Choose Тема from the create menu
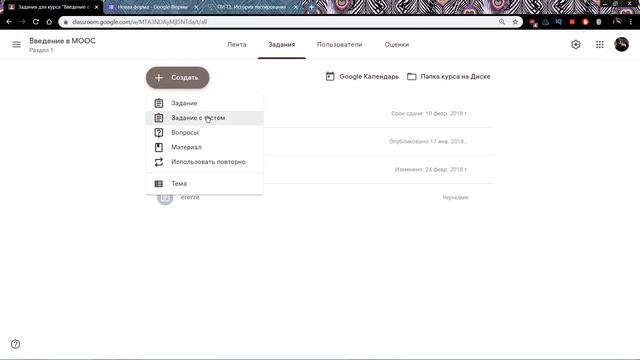This screenshot has width=640, height=360. [x=204, y=184]
